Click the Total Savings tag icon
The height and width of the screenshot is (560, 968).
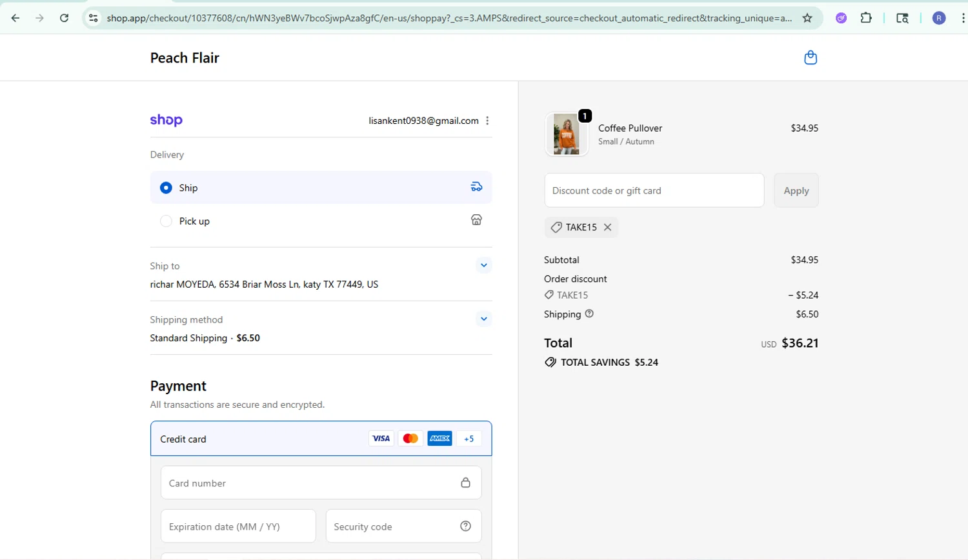[x=550, y=363]
